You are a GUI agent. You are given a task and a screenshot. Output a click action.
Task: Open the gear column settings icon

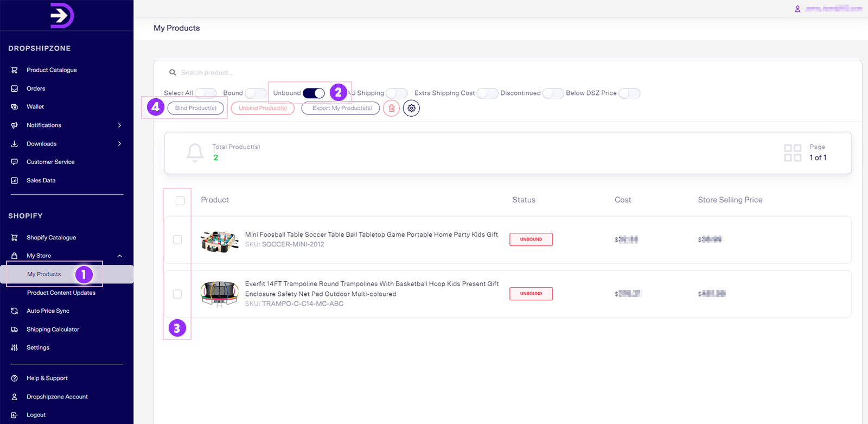[x=412, y=108]
